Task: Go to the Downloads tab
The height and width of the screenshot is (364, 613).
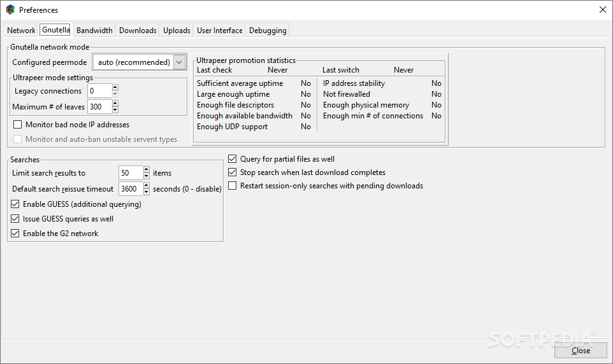Action: click(x=138, y=31)
